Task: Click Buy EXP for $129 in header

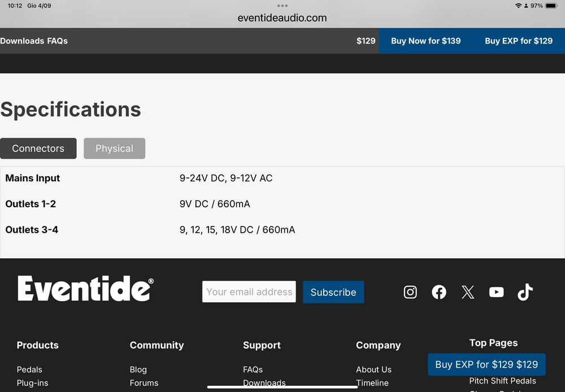Action: point(519,41)
